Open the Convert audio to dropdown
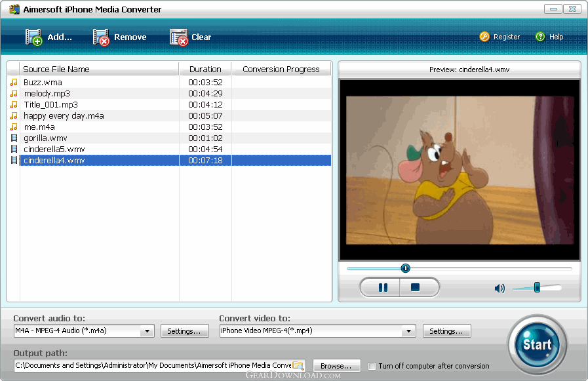 click(147, 331)
